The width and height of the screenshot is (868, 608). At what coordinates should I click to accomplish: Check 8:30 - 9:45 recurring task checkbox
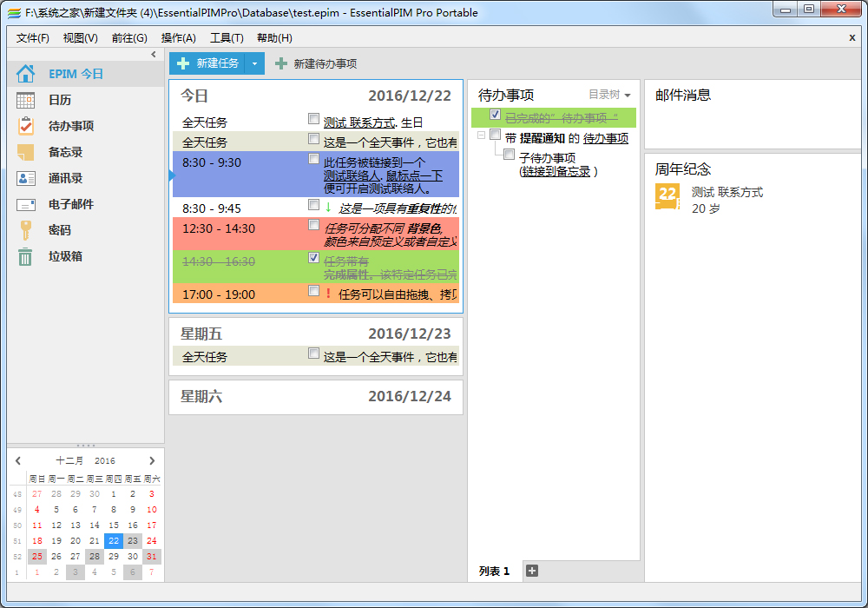(x=314, y=205)
